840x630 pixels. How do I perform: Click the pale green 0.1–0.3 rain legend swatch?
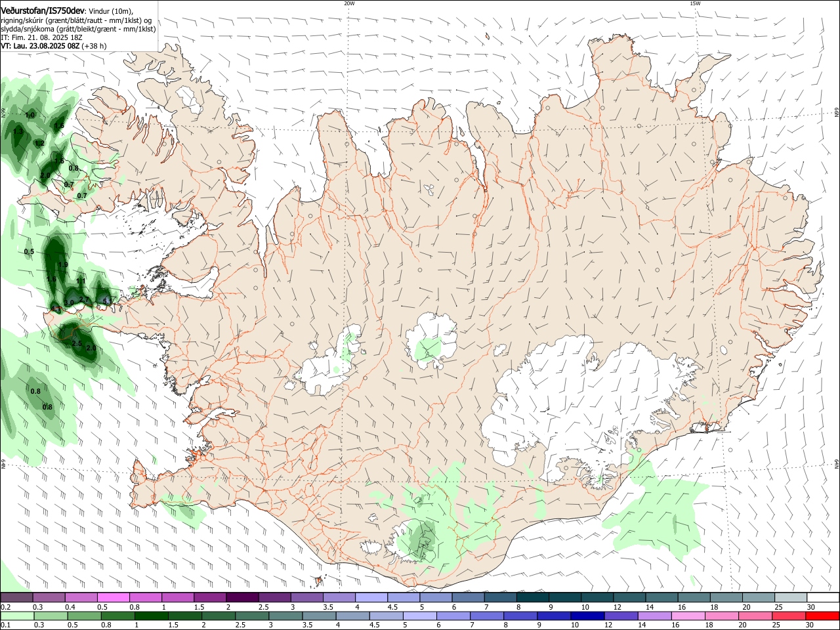(x=18, y=616)
